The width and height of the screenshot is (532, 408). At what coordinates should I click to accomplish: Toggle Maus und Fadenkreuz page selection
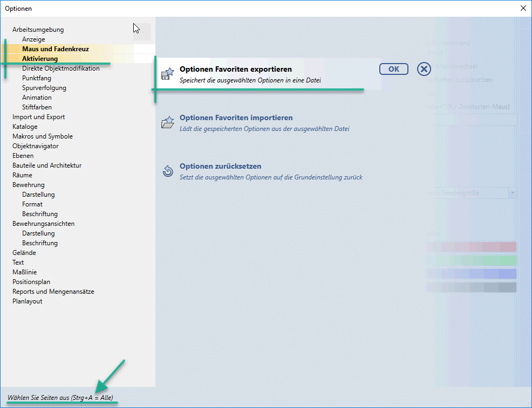[55, 49]
